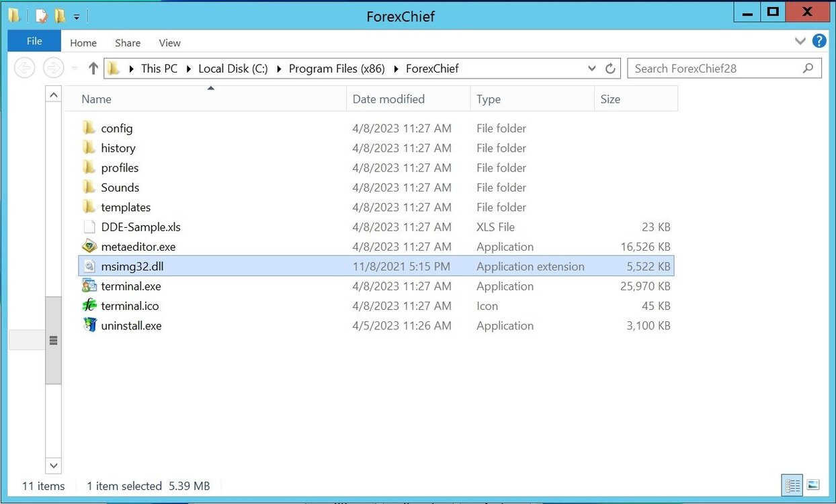
Task: Open Customize Quick Access Toolbar dropdown
Action: 76,16
